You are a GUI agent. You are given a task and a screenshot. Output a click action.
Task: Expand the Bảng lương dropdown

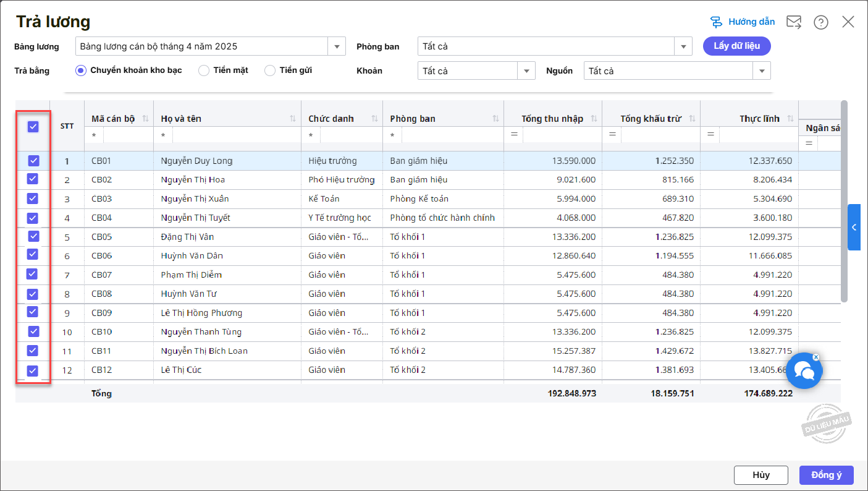(337, 46)
